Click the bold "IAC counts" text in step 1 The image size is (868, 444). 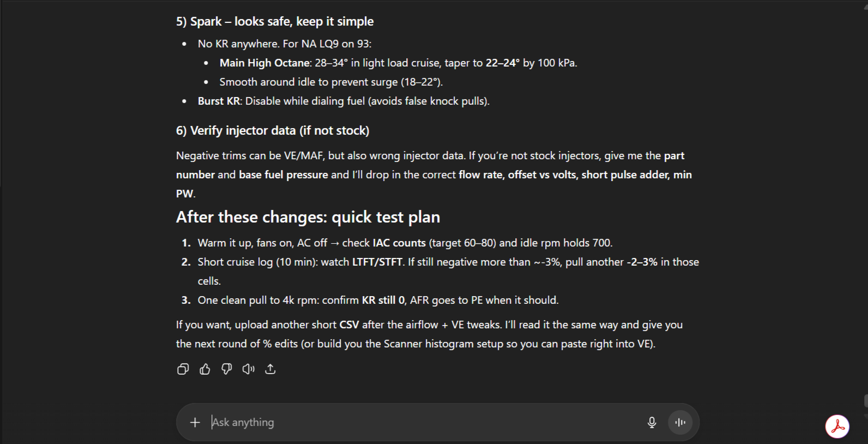point(399,243)
